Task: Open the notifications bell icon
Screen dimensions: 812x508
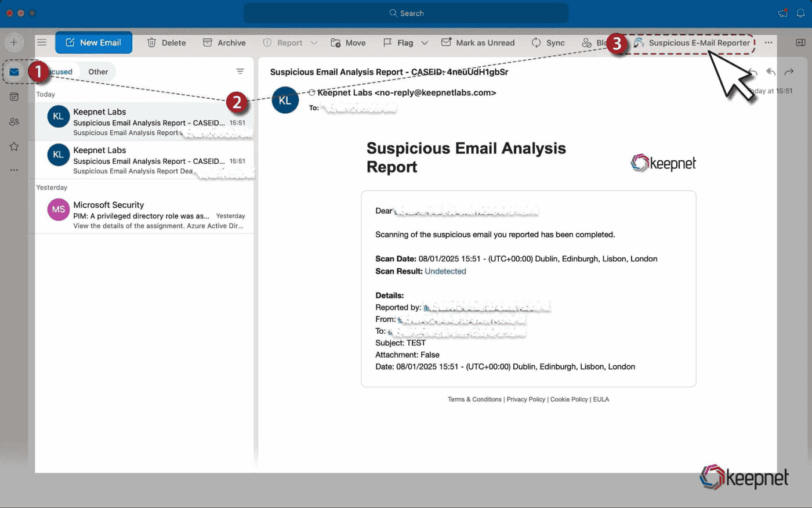Action: (800, 13)
